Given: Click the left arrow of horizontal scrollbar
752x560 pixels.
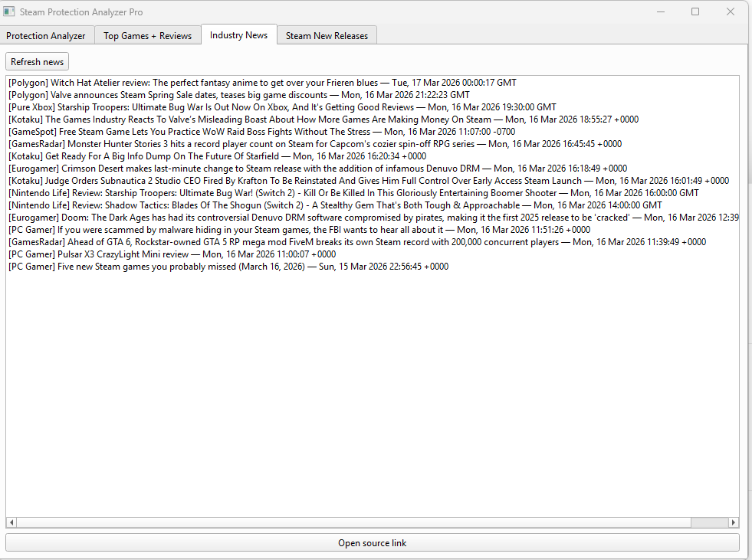Looking at the screenshot, I should pyautogui.click(x=11, y=522).
